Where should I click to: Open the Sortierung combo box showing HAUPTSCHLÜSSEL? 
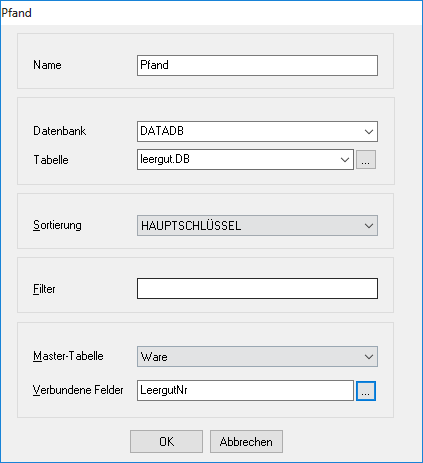click(257, 226)
